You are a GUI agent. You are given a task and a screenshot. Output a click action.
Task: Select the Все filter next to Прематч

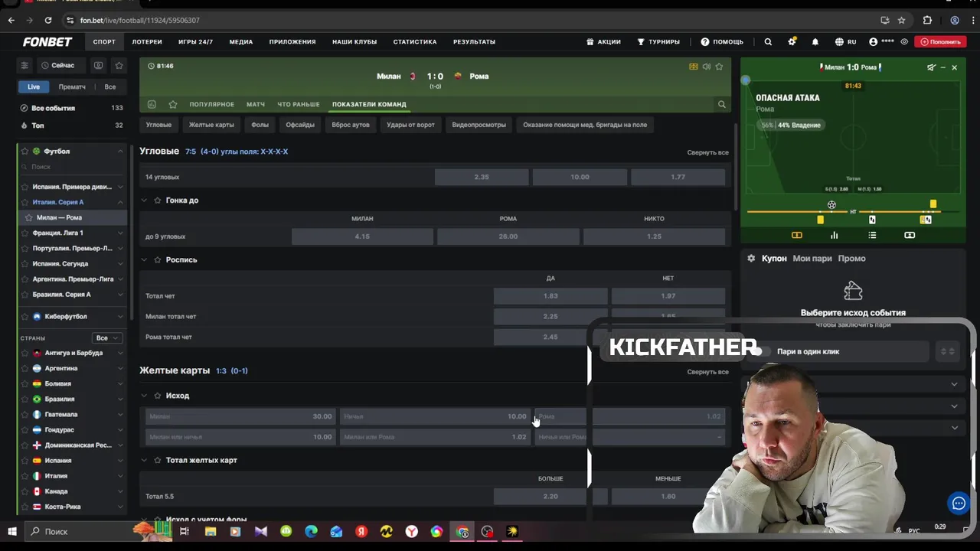(x=110, y=87)
